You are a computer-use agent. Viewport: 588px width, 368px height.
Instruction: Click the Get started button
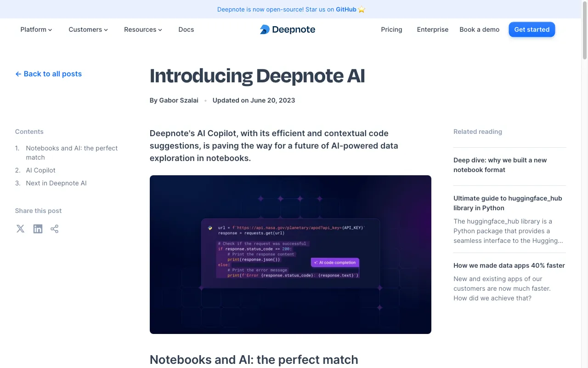point(532,29)
